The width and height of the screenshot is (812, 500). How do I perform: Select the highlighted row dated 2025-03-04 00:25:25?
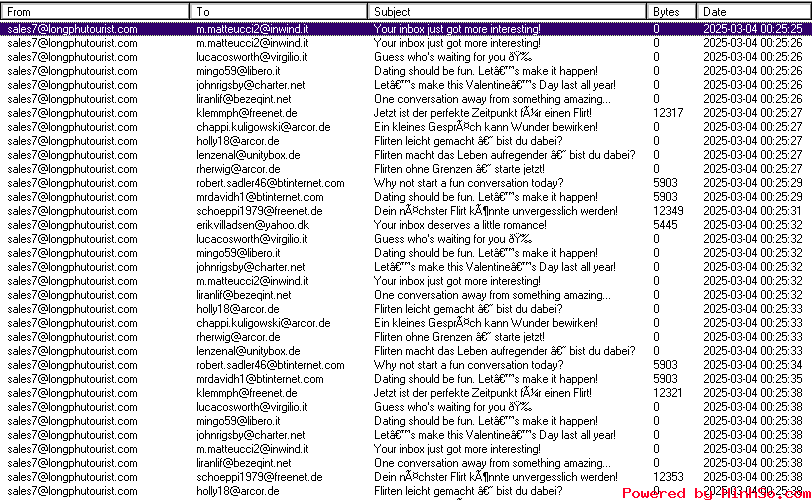click(x=406, y=29)
